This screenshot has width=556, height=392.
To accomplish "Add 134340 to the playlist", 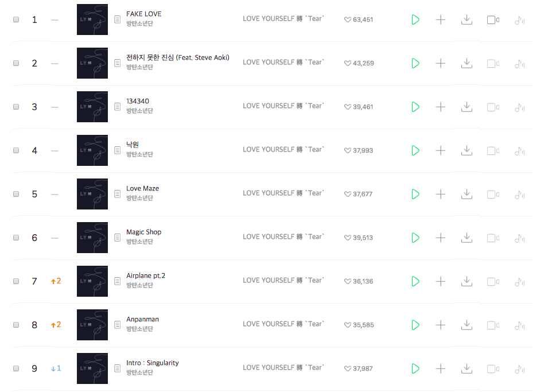I will pyautogui.click(x=441, y=107).
